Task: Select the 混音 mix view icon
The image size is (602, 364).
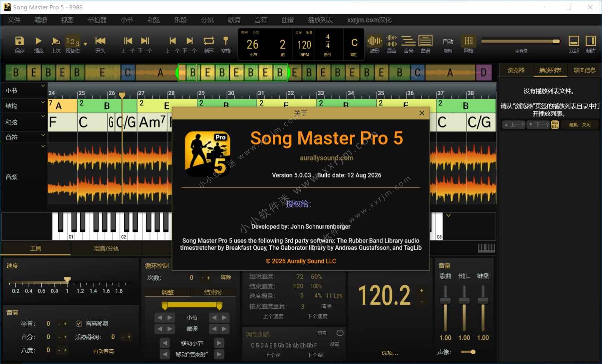Action: coord(392,41)
